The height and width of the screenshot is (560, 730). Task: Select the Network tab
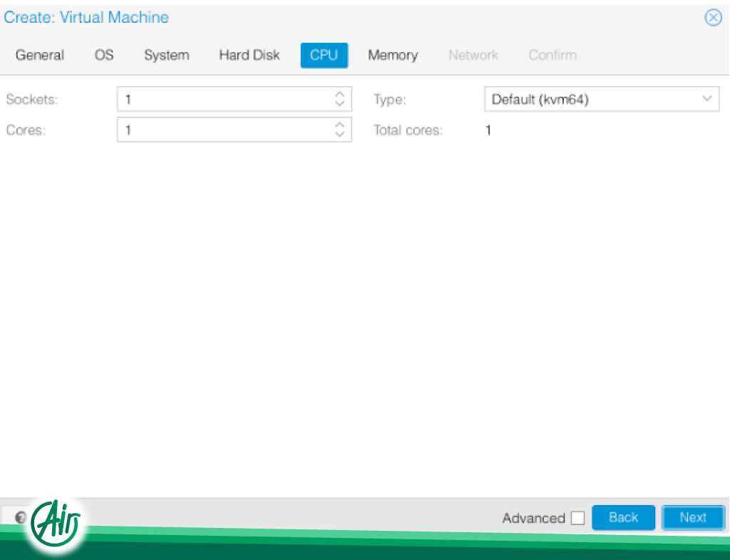click(x=473, y=55)
